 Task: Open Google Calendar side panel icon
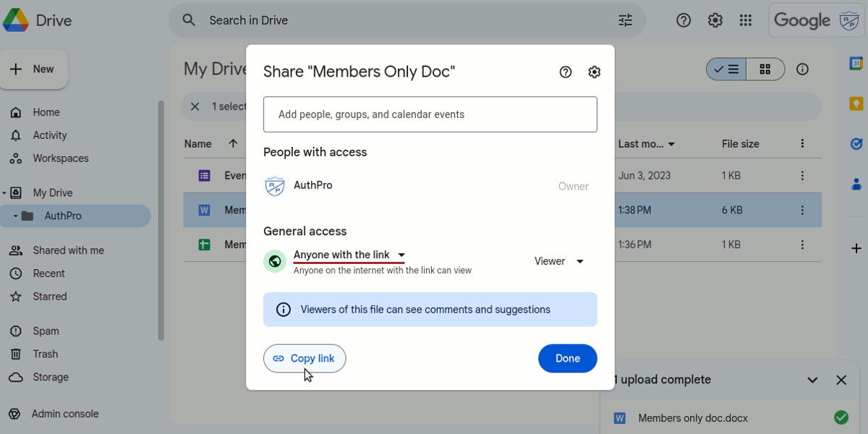pyautogui.click(x=856, y=64)
